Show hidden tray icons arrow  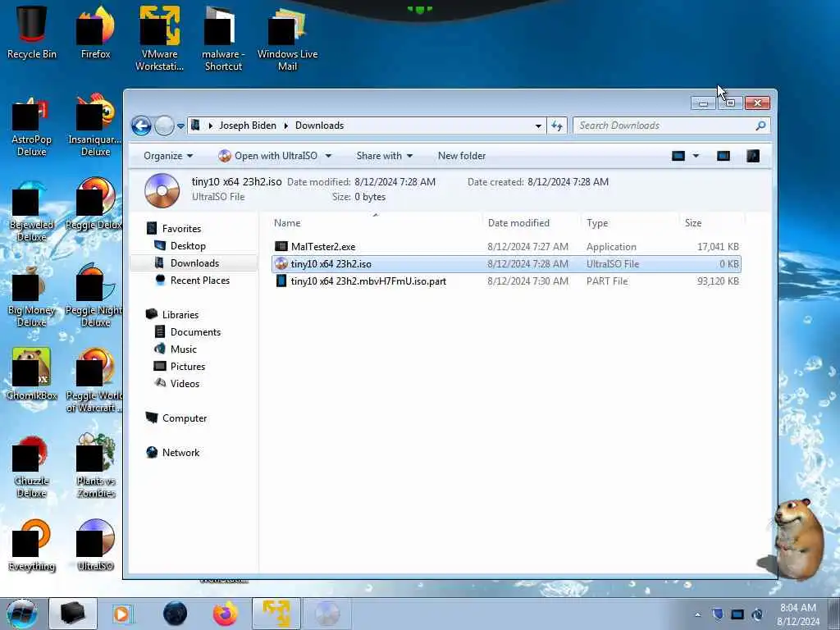(x=697, y=615)
